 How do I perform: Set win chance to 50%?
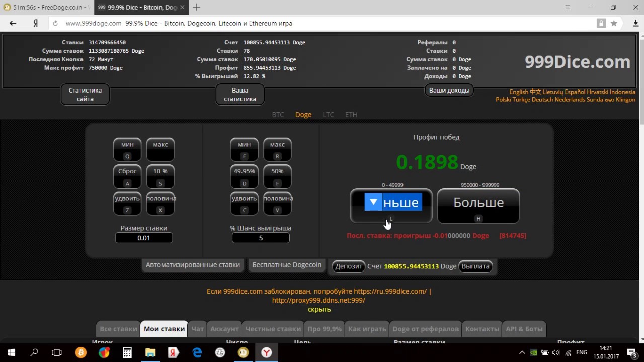(277, 176)
